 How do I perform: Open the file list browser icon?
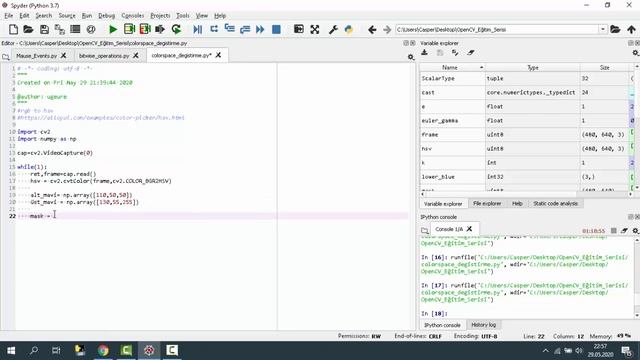[x=75, y=29]
